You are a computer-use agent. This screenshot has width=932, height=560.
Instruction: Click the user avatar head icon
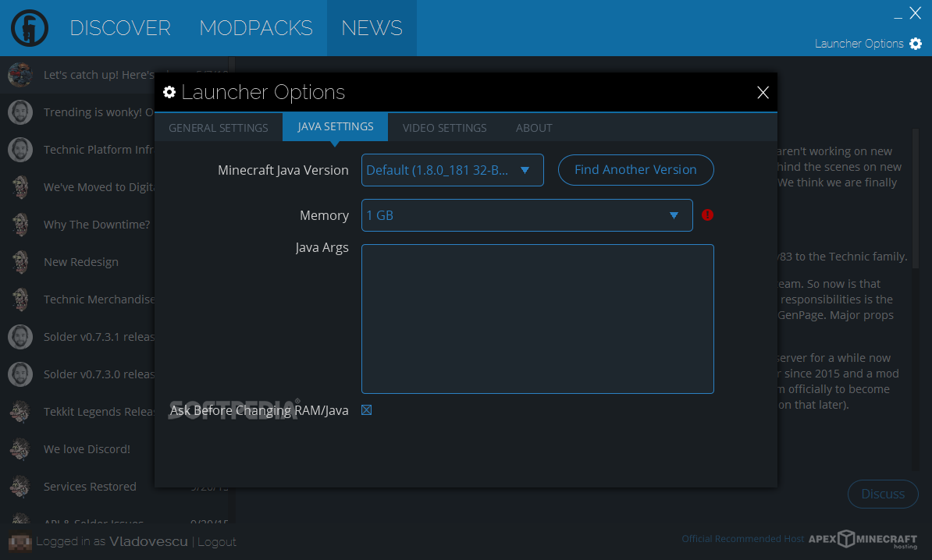point(20,541)
